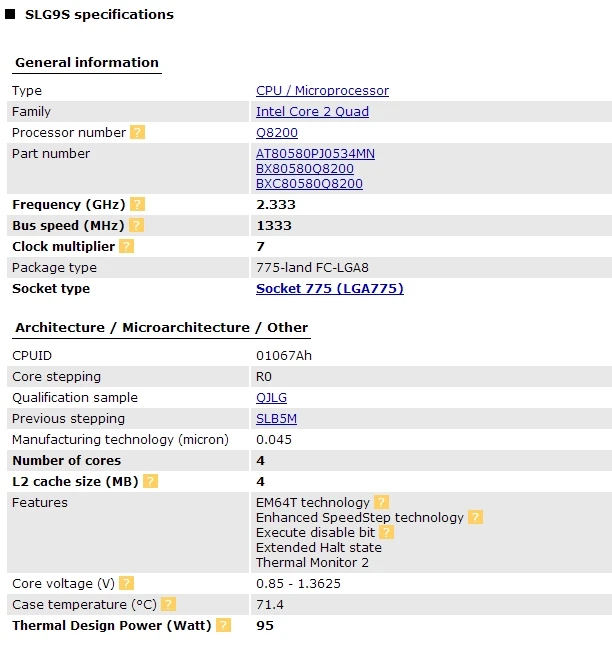Click core voltage value 0.85 - 1.3625
Image resolution: width=612 pixels, height=657 pixels.
[298, 583]
